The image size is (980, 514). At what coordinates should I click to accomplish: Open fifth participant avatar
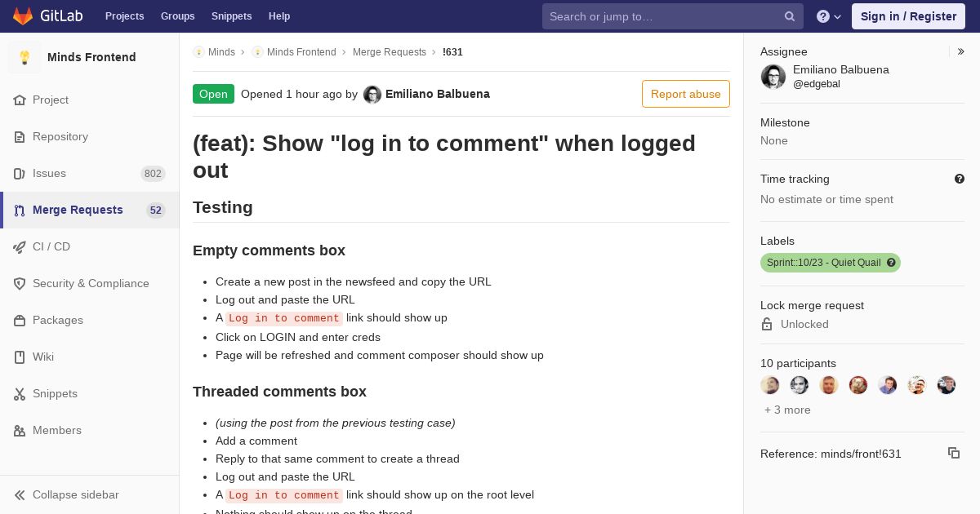[x=888, y=385]
